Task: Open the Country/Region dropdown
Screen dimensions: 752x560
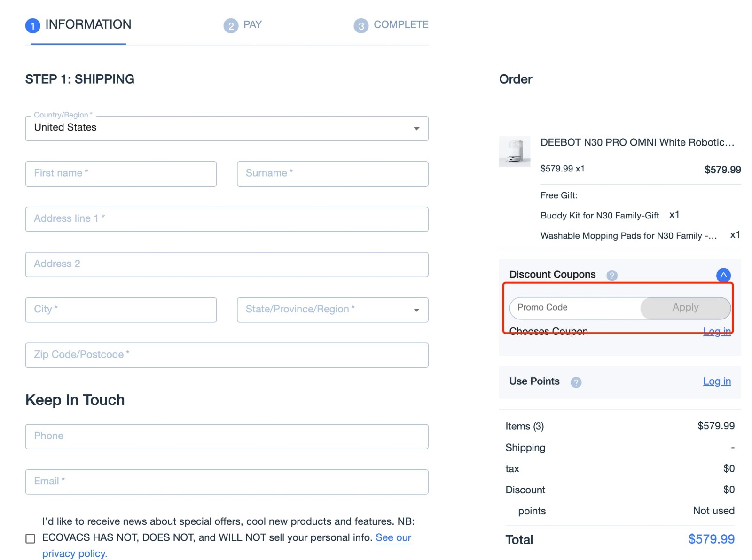Action: pyautogui.click(x=415, y=128)
